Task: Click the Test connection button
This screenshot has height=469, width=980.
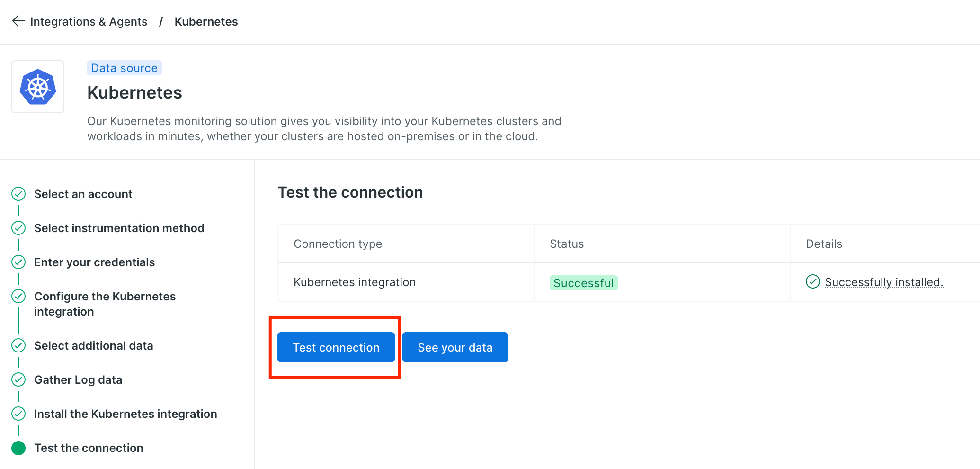Action: (336, 347)
